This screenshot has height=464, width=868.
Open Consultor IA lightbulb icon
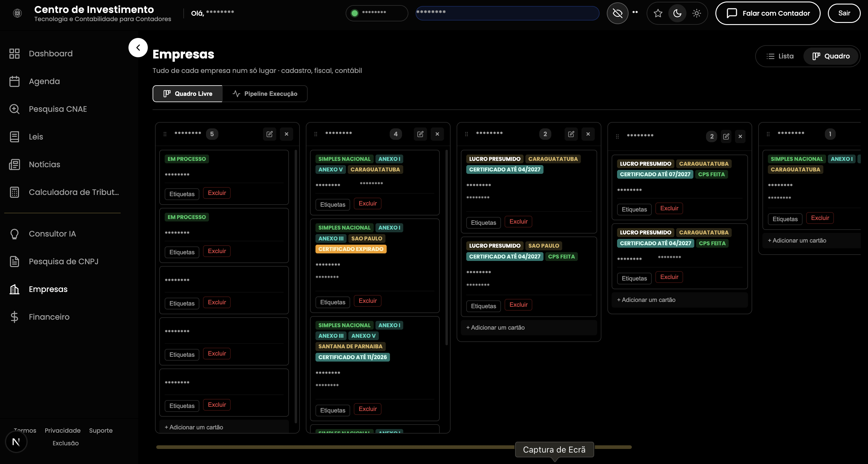[14, 234]
